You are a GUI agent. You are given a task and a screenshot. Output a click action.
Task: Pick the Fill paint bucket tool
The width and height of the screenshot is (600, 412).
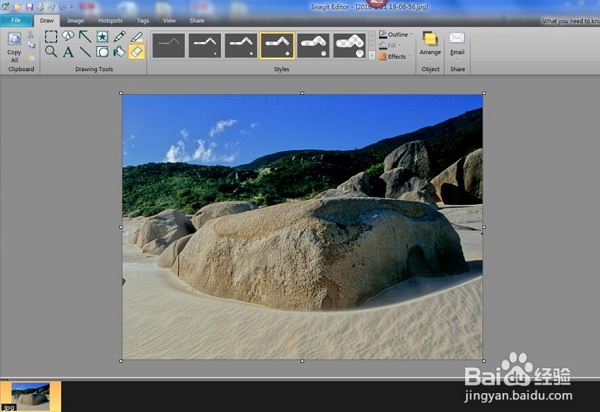[x=119, y=52]
